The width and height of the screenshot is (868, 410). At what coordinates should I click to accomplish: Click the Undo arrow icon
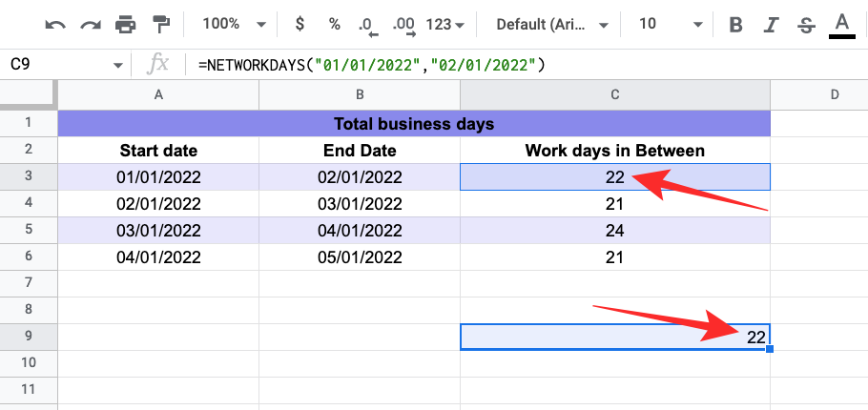55,24
